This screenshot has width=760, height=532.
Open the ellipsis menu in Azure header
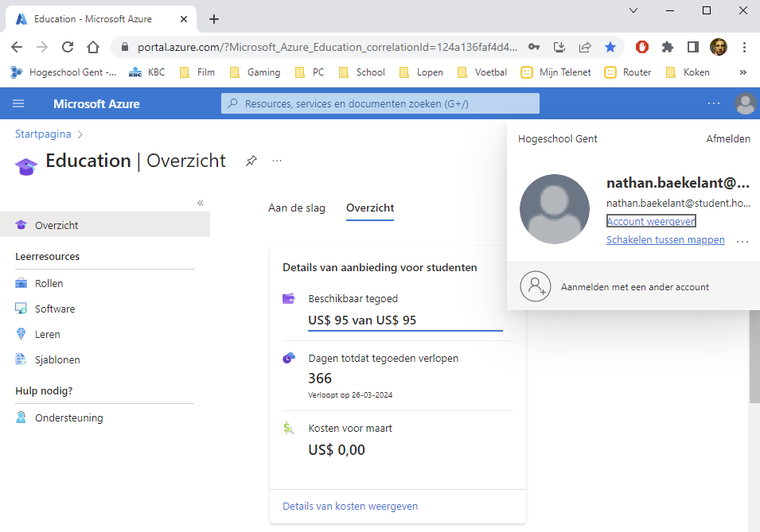pyautogui.click(x=714, y=103)
